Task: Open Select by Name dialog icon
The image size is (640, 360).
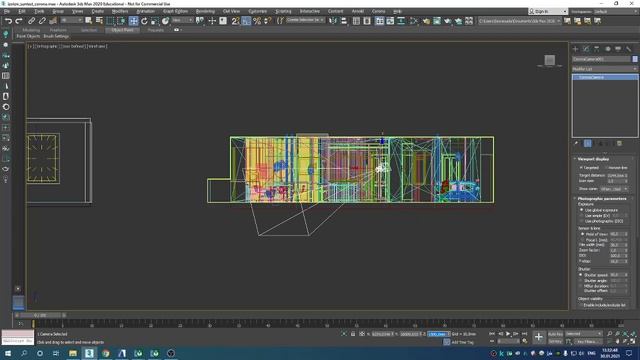Action: (x=99, y=20)
